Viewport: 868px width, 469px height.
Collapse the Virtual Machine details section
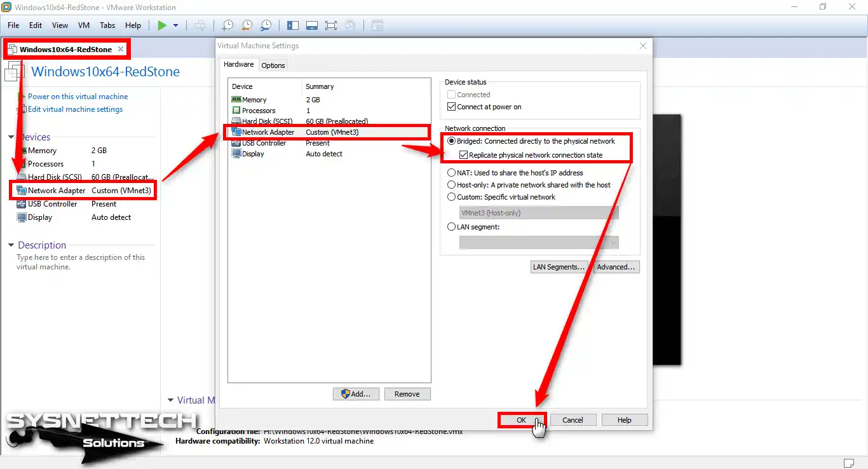tap(170, 400)
